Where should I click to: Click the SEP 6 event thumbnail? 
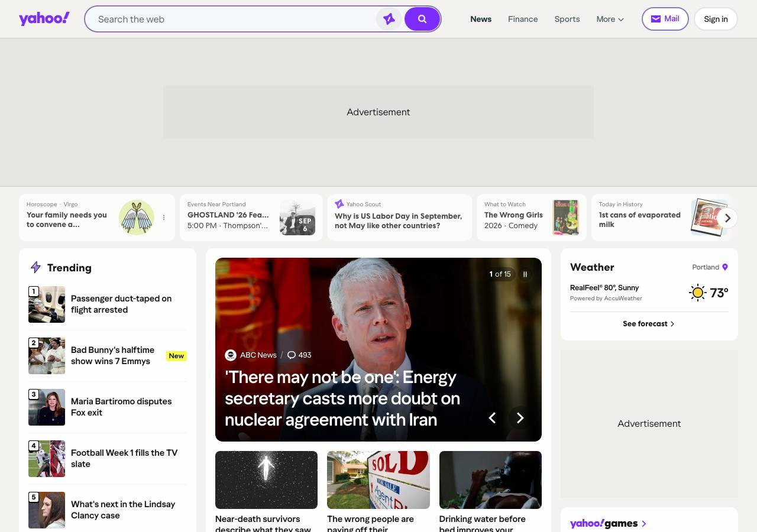click(x=297, y=218)
